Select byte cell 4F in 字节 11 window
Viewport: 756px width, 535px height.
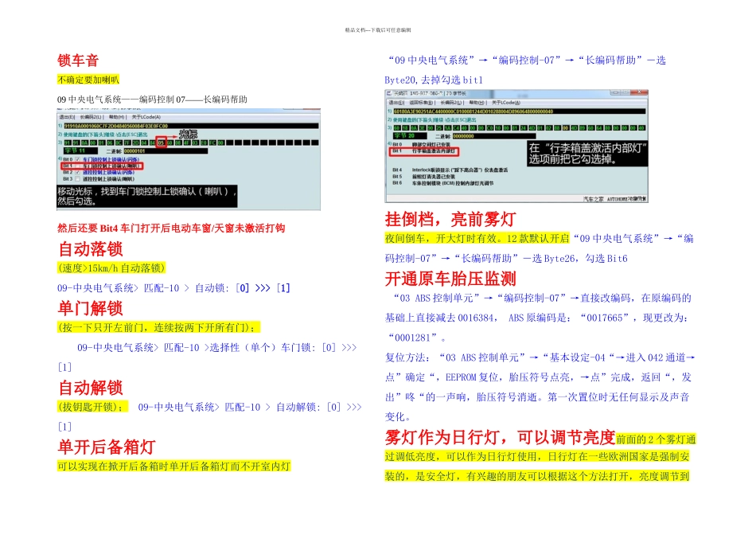[x=187, y=143]
